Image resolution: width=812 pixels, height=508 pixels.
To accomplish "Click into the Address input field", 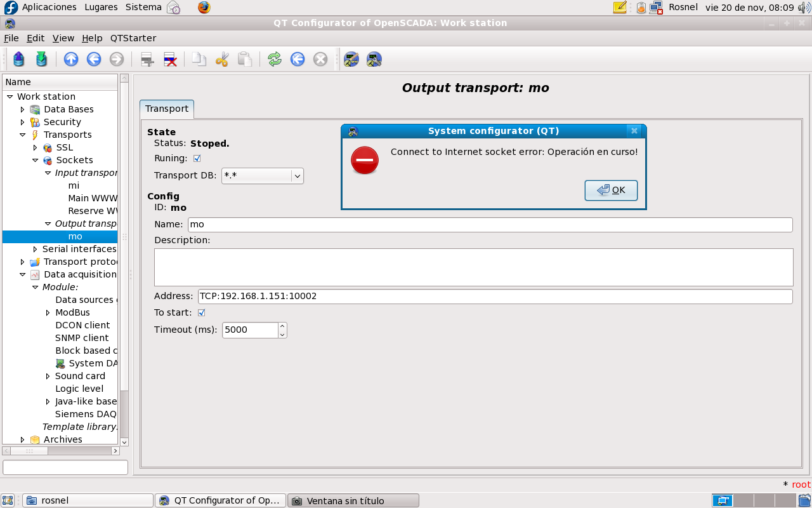I will [495, 297].
